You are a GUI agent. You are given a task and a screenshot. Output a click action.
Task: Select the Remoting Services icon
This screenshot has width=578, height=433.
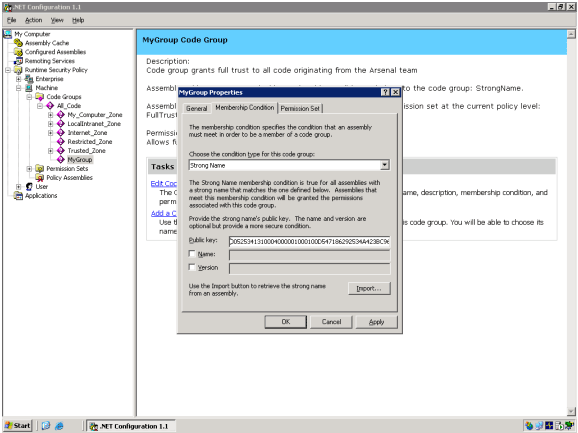[x=18, y=61]
